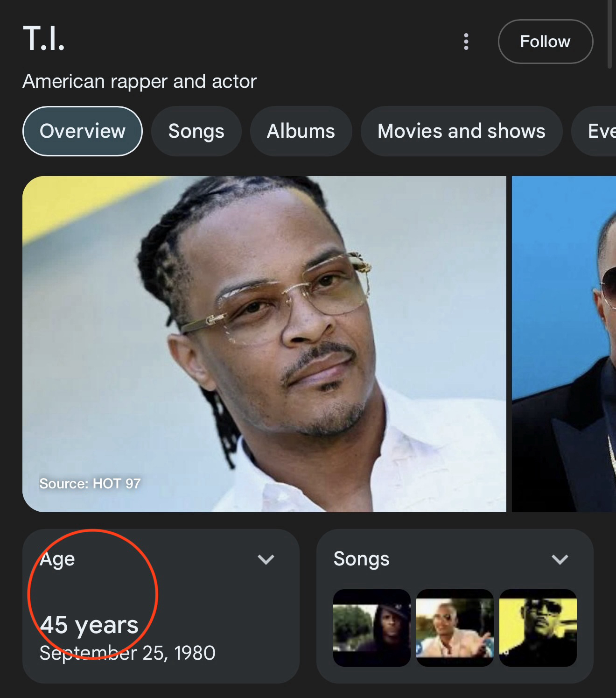Expand the Songs card chevron
Screen dimensions: 616x698
560,559
